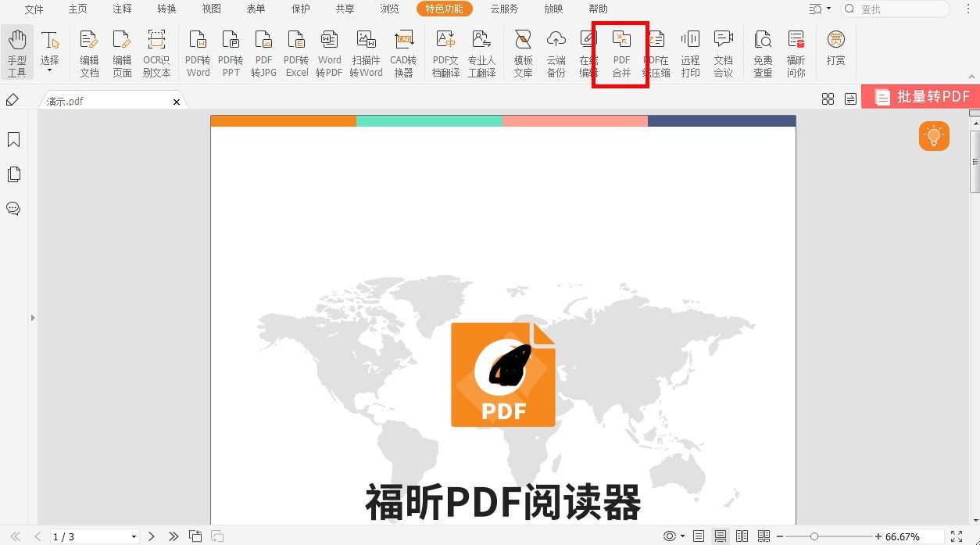Enable facing pages view at the bottom
Viewport: 980px width, 545px height.
[741, 536]
